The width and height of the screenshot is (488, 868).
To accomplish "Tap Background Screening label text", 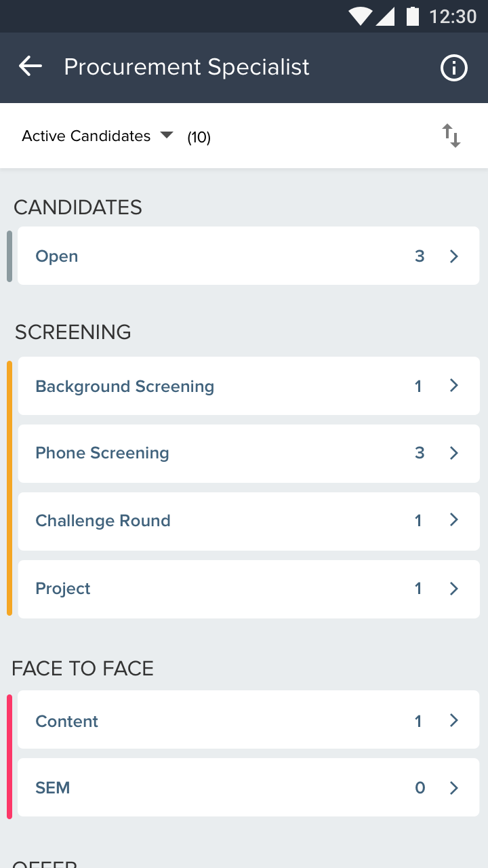I will pos(125,387).
